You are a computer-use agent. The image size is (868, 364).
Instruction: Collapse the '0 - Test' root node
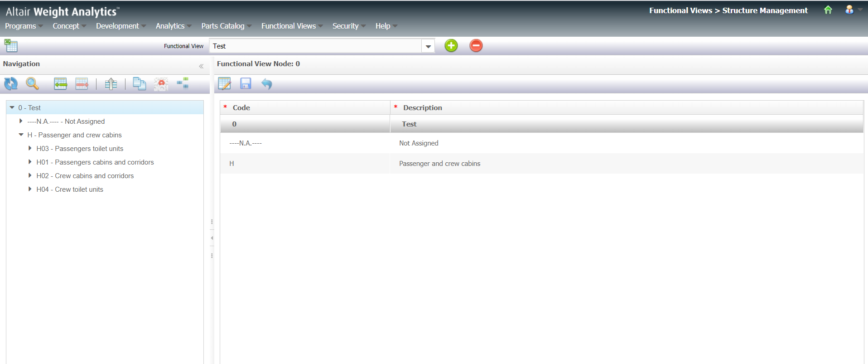point(12,108)
